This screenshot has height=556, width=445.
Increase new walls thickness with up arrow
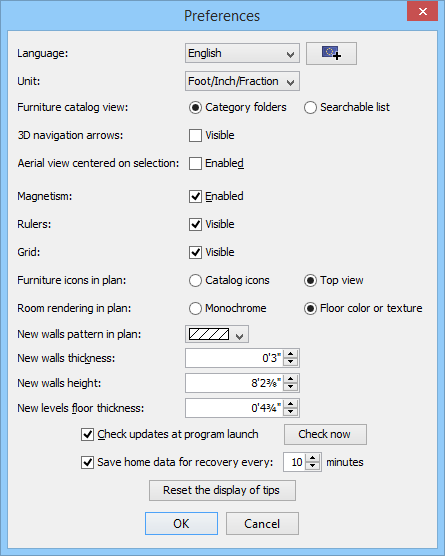pos(291,354)
